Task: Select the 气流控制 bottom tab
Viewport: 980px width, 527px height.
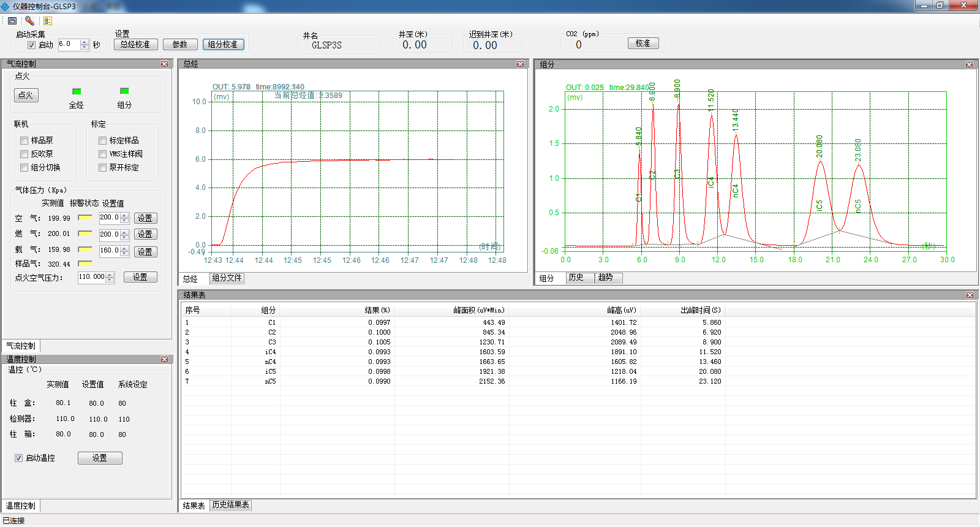Action: click(x=21, y=346)
